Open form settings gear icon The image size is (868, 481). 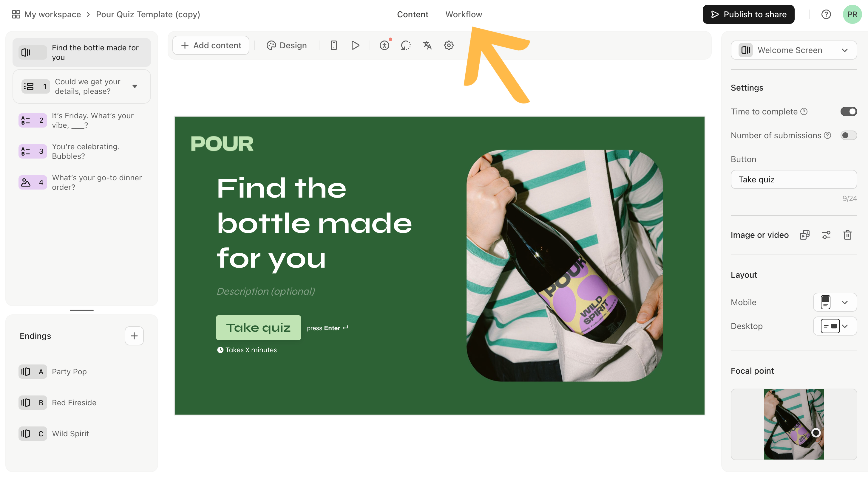pyautogui.click(x=449, y=45)
